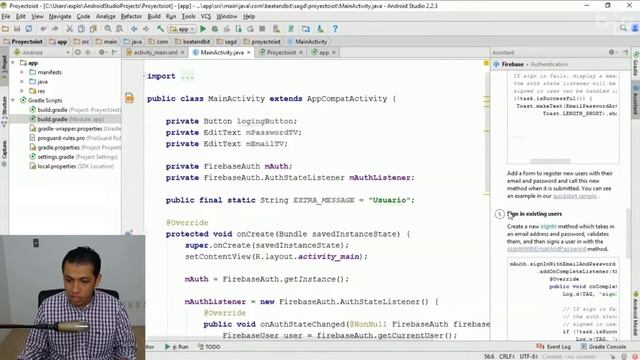
Task: Navigate forward with the toolbar arrow
Action: tap(146, 29)
